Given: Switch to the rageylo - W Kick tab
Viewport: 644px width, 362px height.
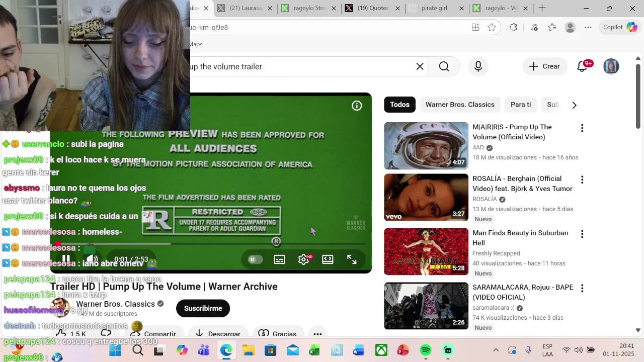Looking at the screenshot, I should 496,8.
